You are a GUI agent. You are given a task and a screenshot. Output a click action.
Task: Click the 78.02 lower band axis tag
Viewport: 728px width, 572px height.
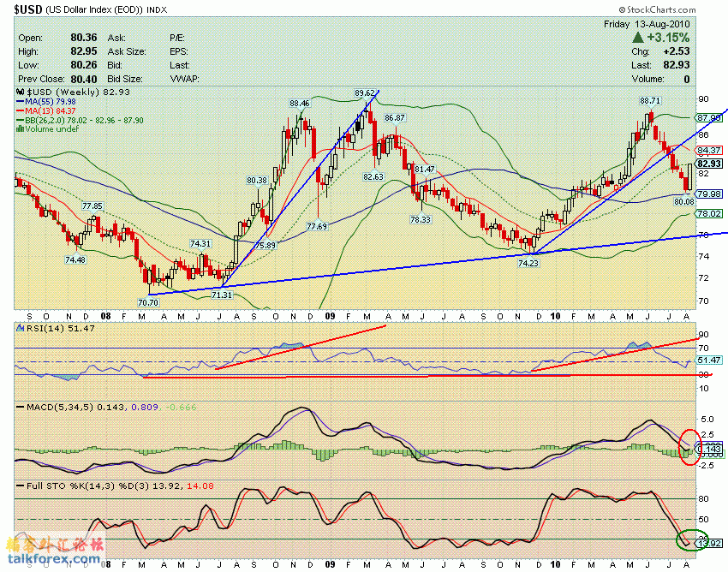coord(709,213)
